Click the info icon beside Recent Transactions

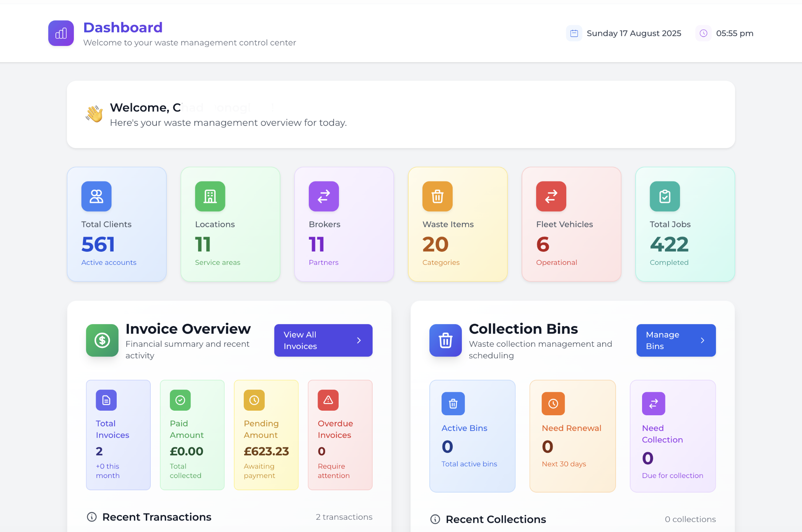[92, 517]
